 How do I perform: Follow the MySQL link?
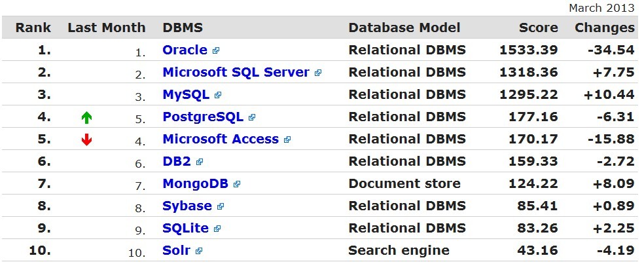click(186, 94)
